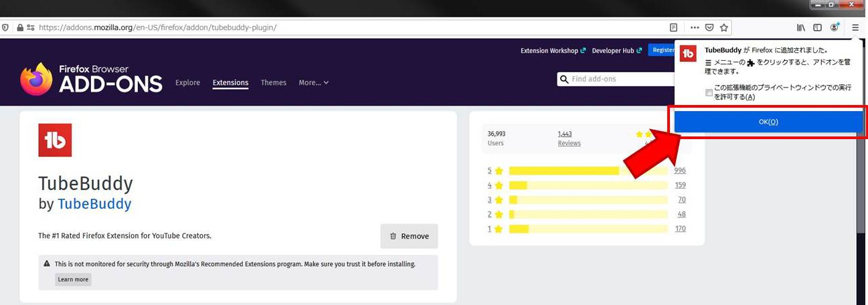Open TubeBuddy author link
Viewport: 868px width, 305px height.
pos(94,204)
